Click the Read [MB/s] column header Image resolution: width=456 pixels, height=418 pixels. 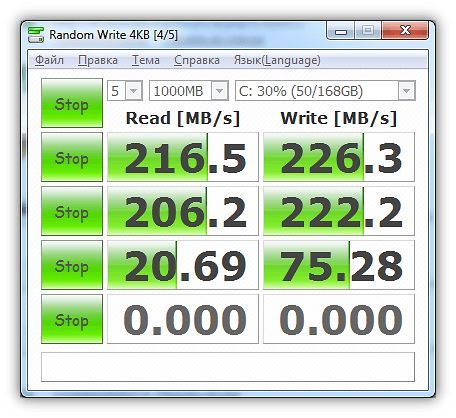click(183, 118)
